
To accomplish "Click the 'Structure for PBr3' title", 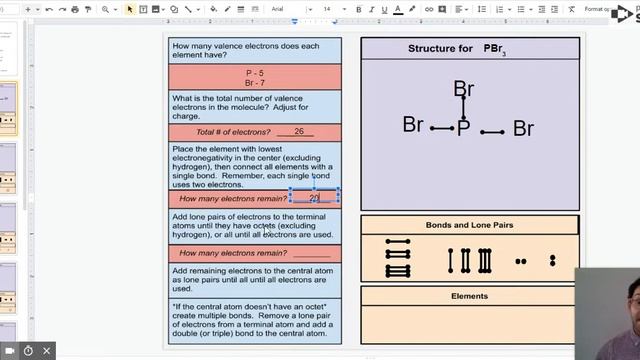I will (457, 49).
